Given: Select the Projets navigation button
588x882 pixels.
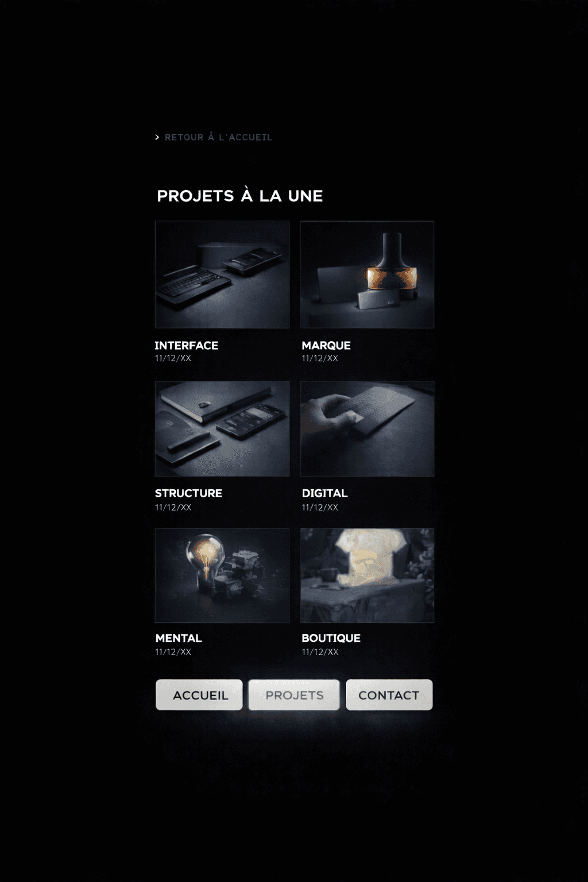Looking at the screenshot, I should [294, 695].
